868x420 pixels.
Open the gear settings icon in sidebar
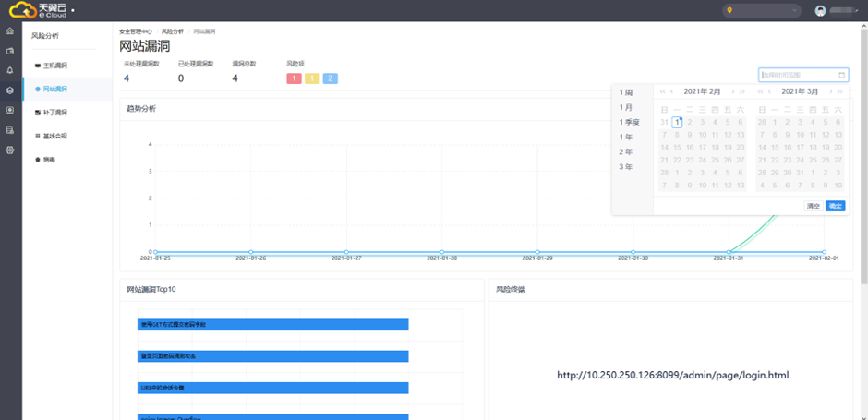(10, 150)
